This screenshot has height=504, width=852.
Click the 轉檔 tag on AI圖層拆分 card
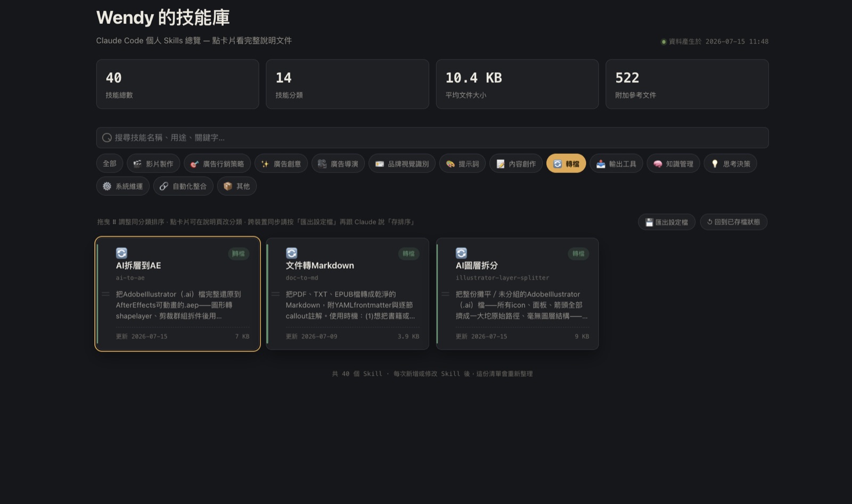tap(578, 254)
